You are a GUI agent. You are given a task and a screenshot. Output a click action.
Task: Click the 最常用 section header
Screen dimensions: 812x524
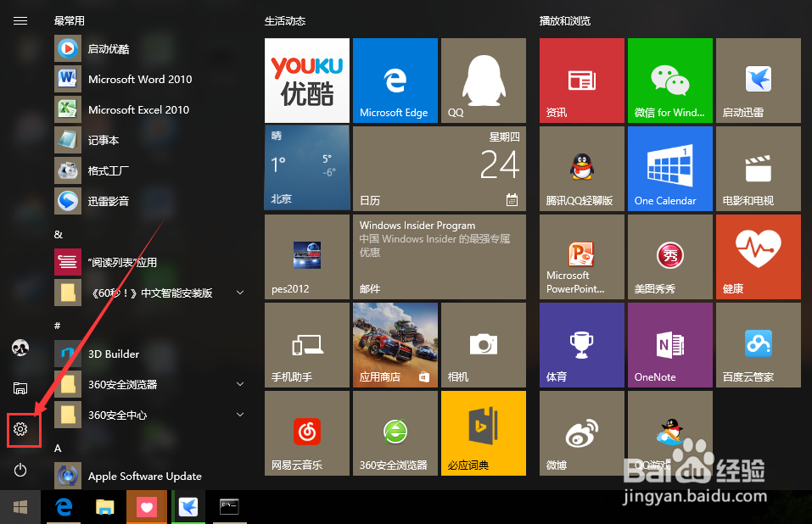click(x=70, y=20)
